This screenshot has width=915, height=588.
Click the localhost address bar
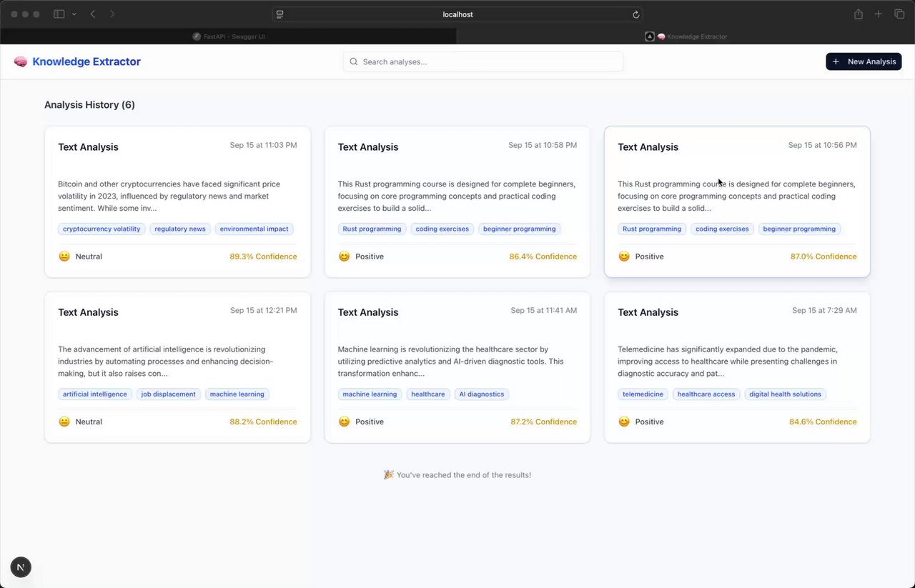pos(457,14)
